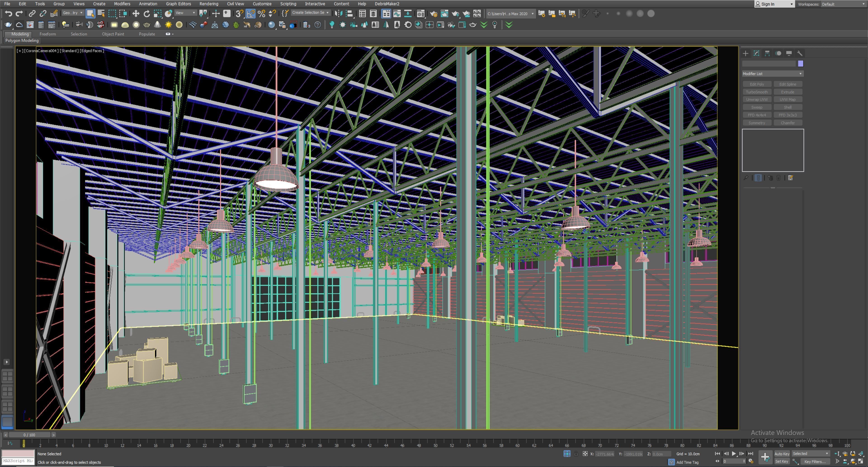Toggle Angle Snap on toolbar
The width and height of the screenshot is (868, 467).
click(251, 14)
